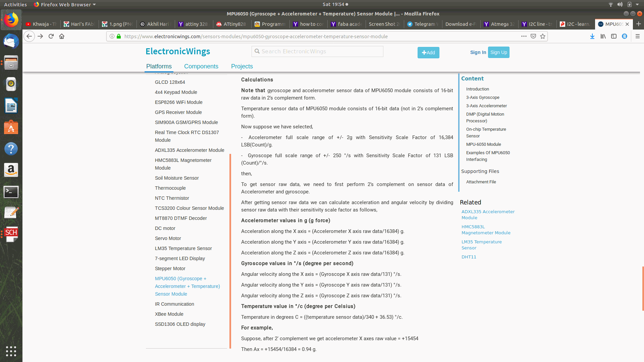Toggle the sidebar view icon
The height and width of the screenshot is (362, 644).
coord(614,36)
